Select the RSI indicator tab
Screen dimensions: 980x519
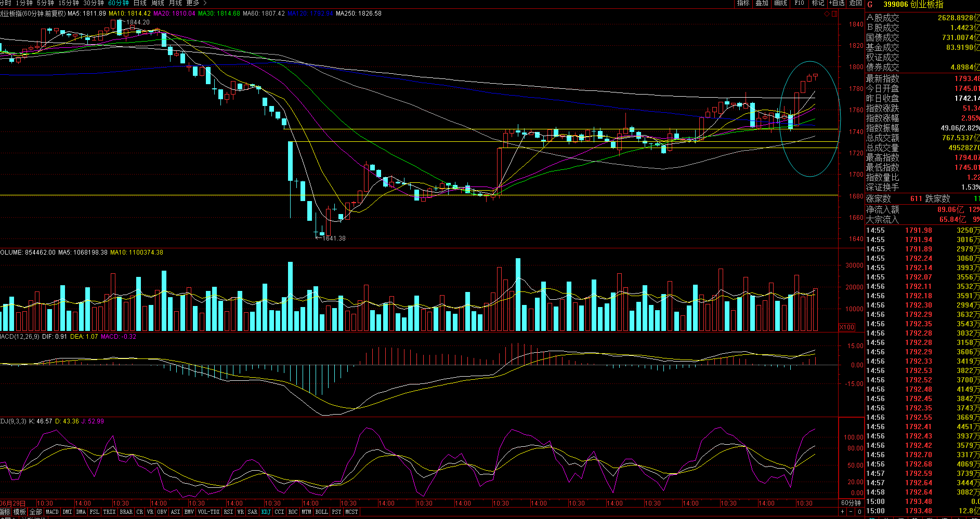tap(228, 512)
